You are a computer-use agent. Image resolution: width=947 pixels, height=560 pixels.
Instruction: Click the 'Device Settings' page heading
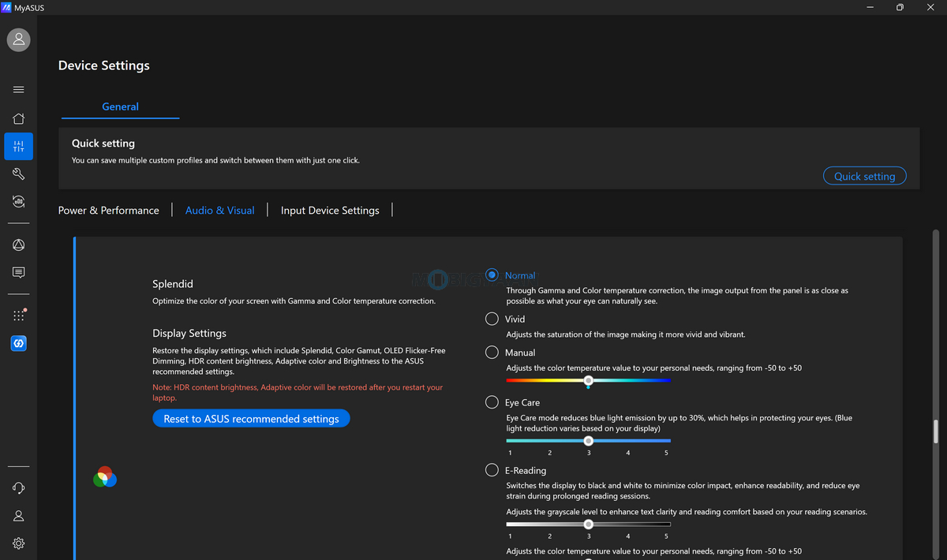click(x=104, y=65)
